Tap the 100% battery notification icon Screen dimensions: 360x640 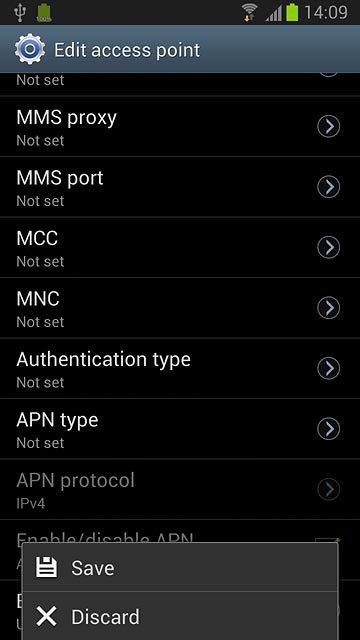44,13
